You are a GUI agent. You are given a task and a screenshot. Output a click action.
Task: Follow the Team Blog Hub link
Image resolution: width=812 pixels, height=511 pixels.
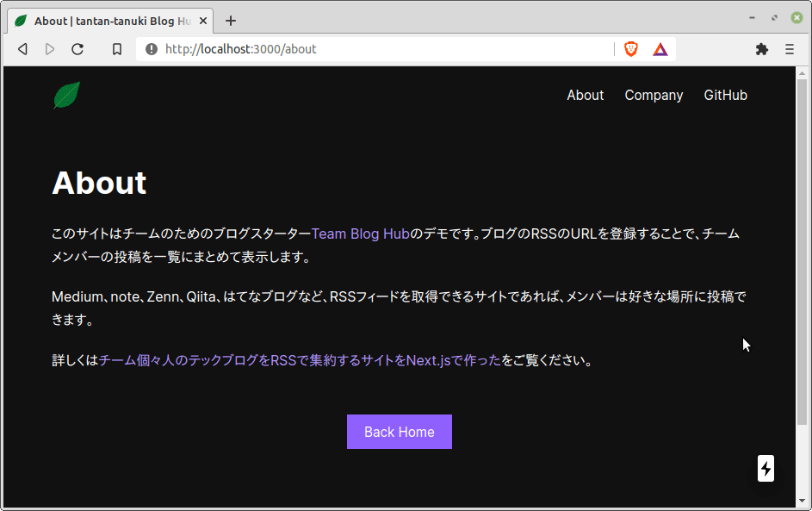tap(361, 234)
